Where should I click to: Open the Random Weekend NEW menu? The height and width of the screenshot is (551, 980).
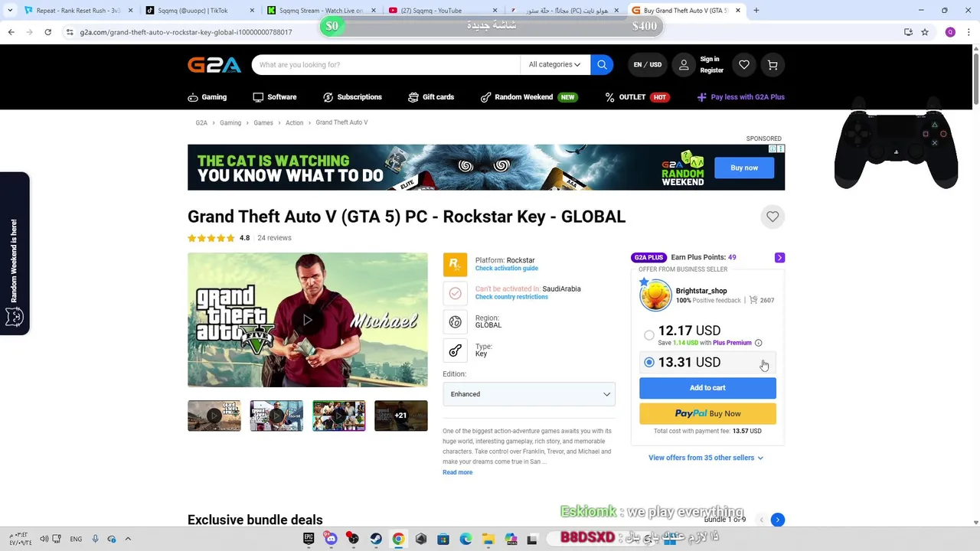[529, 97]
